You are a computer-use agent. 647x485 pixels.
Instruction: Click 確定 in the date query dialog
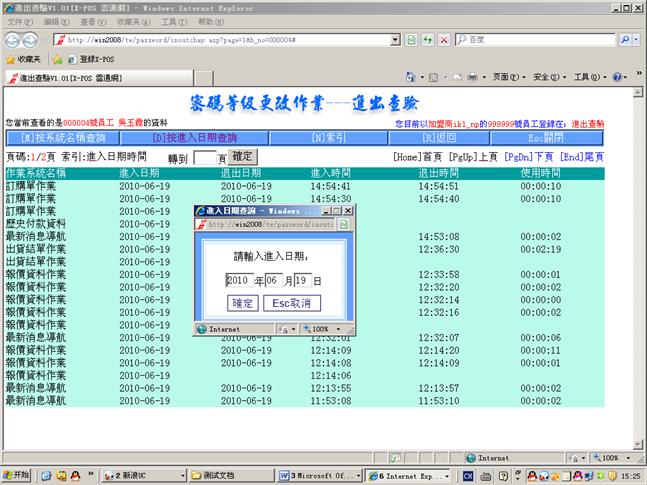(243, 303)
